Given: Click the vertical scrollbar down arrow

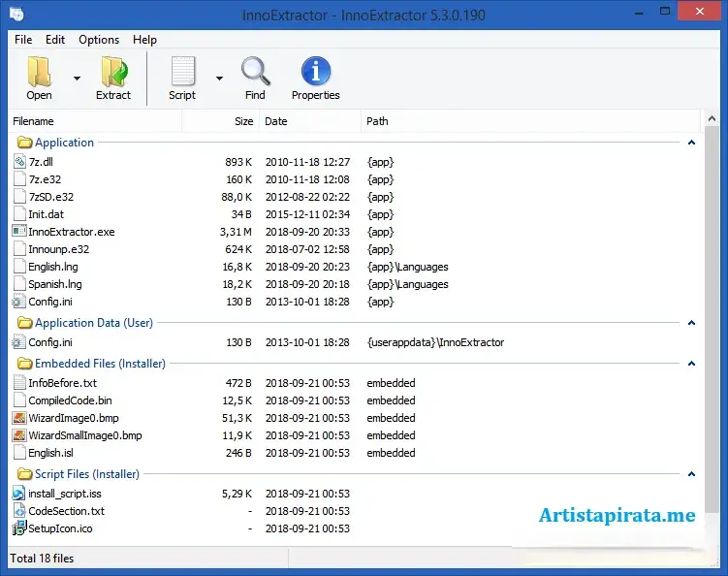Looking at the screenshot, I should [712, 540].
